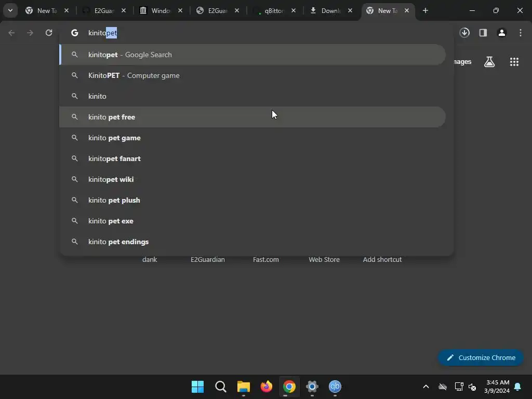Close the qBittorrent tab
532x399 pixels.
tap(294, 10)
